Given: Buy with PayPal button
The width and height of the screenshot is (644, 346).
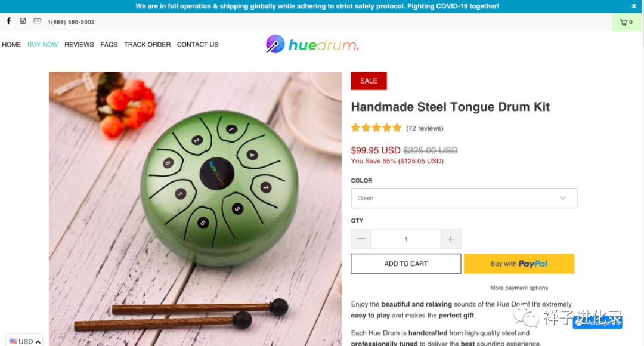Looking at the screenshot, I should [x=519, y=264].
